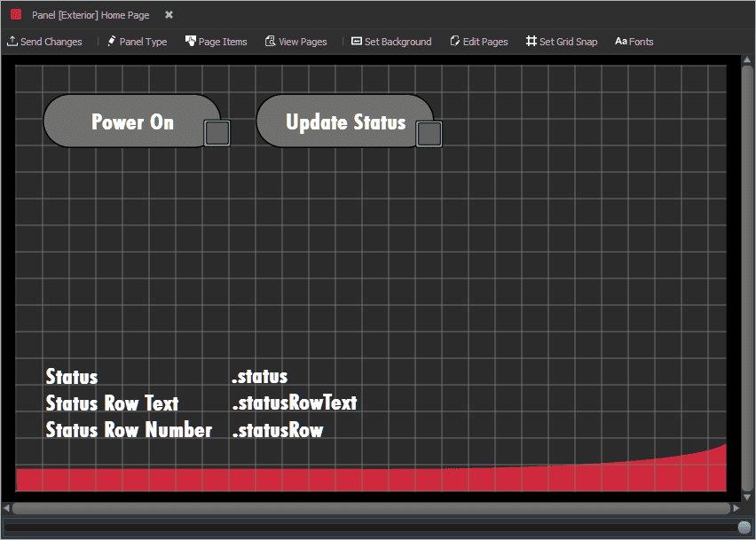756x540 pixels.
Task: Select the small square beside Power On
Action: tap(217, 133)
